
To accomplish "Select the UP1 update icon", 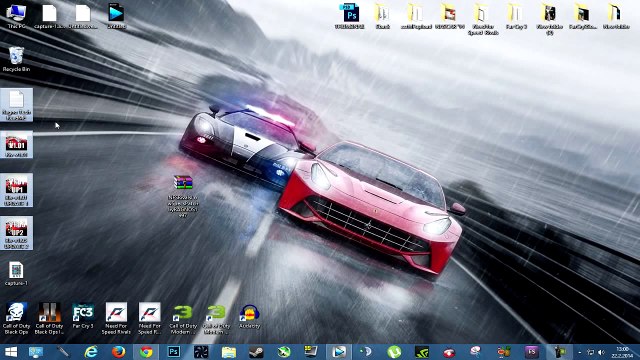I will [16, 190].
